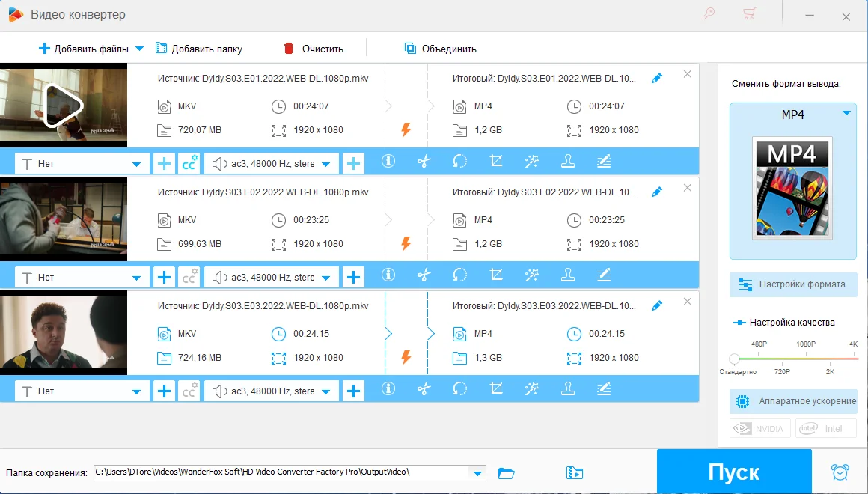868x494 pixels.
Task: Open the output folder icon
Action: coord(506,473)
